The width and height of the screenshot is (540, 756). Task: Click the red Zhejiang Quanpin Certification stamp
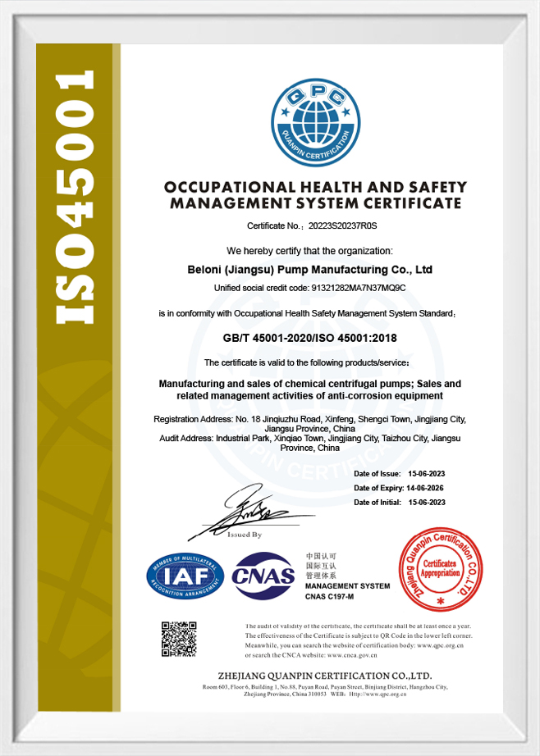pos(440,569)
